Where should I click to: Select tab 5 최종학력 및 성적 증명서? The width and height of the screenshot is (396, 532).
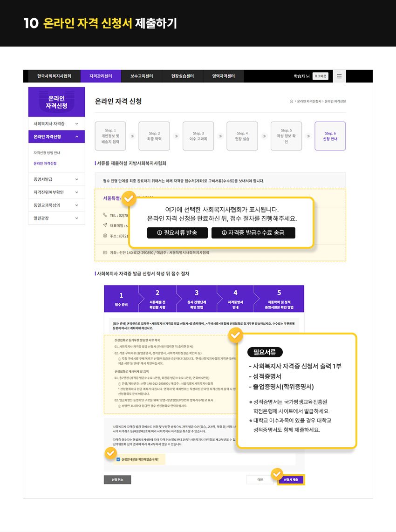point(279,299)
